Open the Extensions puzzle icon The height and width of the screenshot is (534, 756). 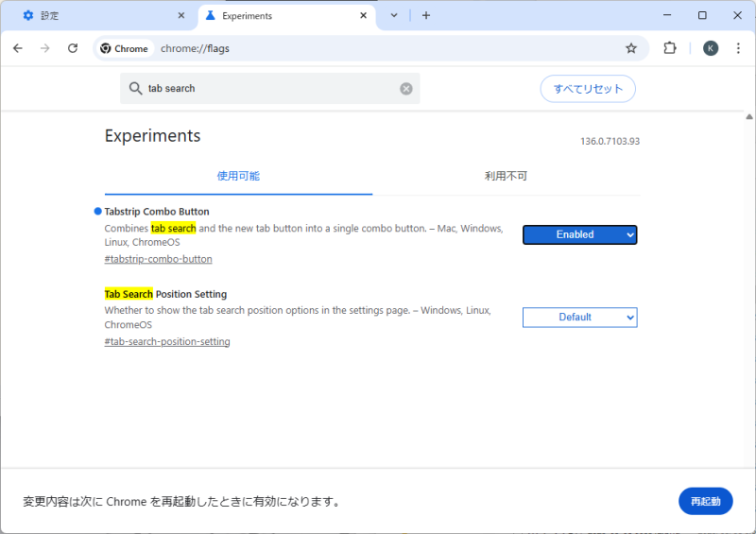[670, 48]
